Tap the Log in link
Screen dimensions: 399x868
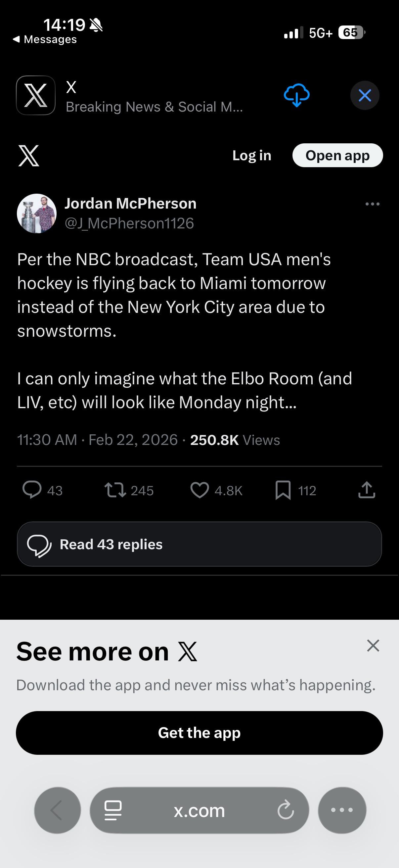(251, 156)
